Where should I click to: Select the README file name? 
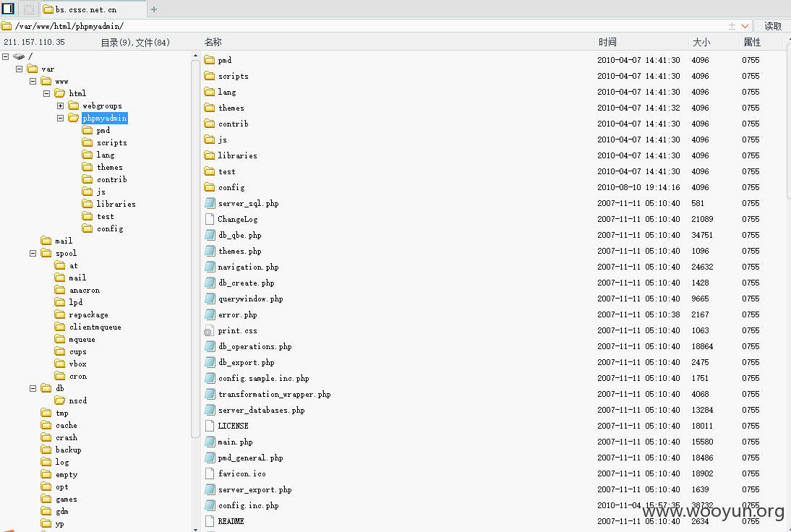231,521
